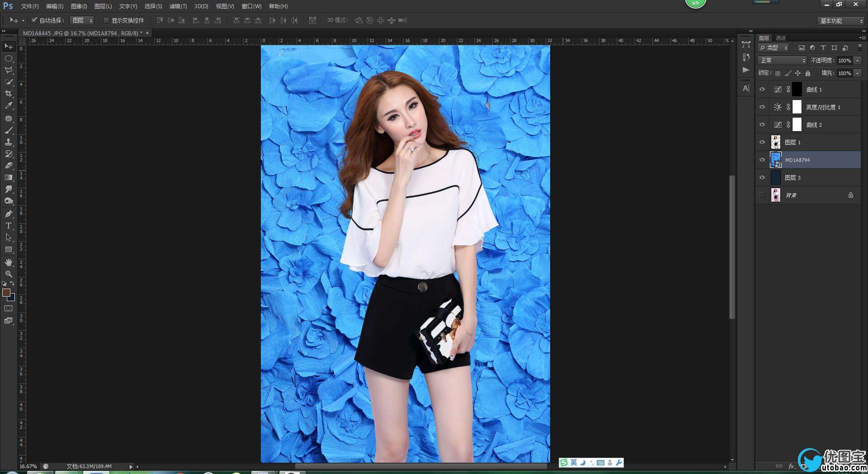
Task: Open the 图像(I) menu
Action: point(79,6)
